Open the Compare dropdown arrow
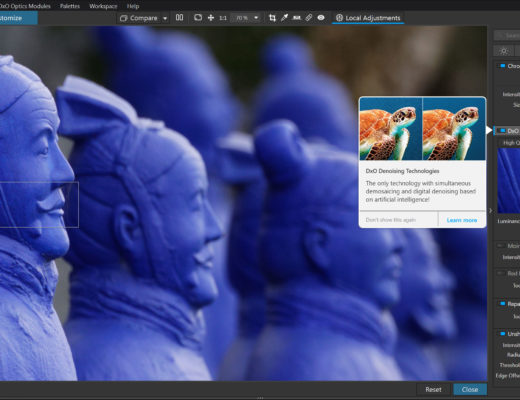Viewport: 520px width, 400px height. (x=165, y=18)
